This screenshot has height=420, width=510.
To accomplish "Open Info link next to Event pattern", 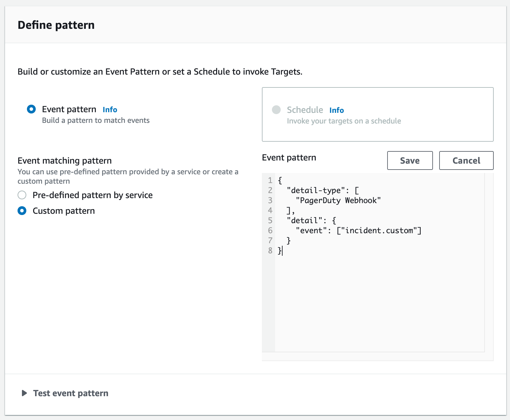I will (x=110, y=109).
